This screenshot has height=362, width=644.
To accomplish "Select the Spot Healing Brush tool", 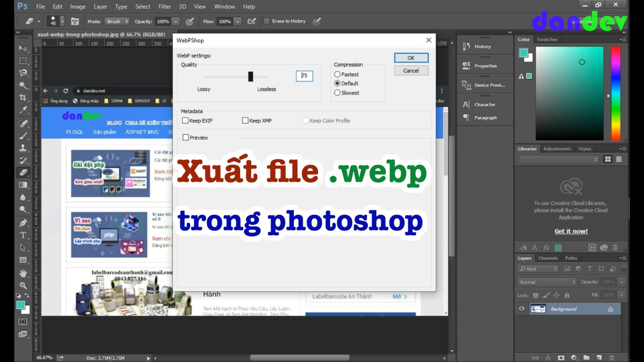I will tap(23, 123).
